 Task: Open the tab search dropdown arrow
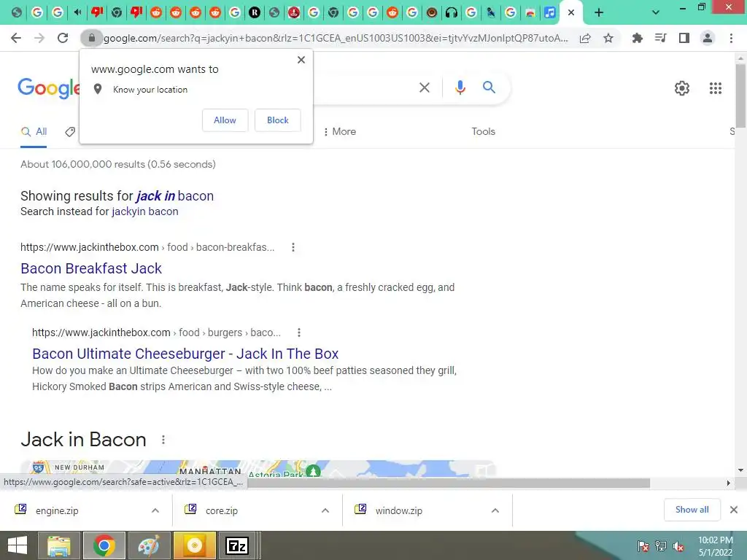pyautogui.click(x=656, y=12)
